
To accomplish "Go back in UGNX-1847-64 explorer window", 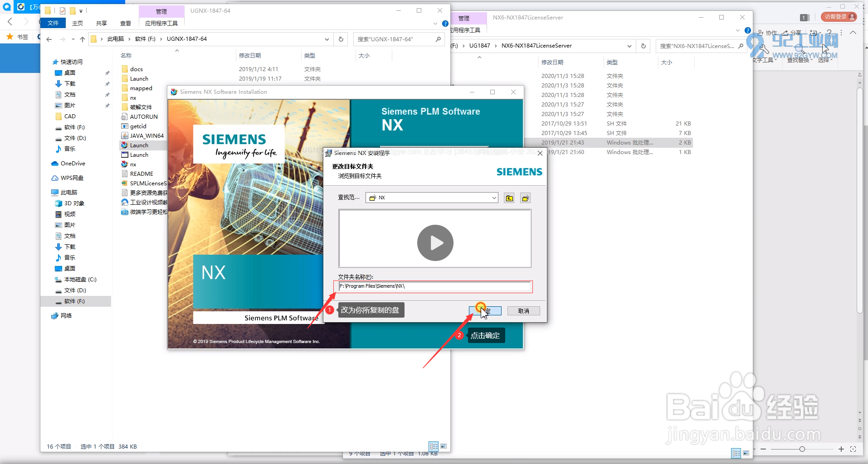I will pos(49,39).
